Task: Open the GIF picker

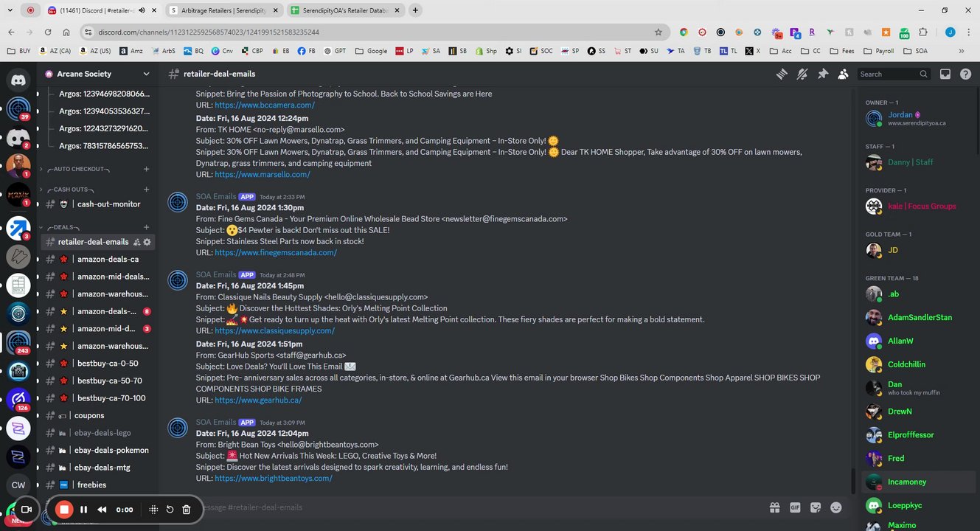Action: (x=795, y=507)
